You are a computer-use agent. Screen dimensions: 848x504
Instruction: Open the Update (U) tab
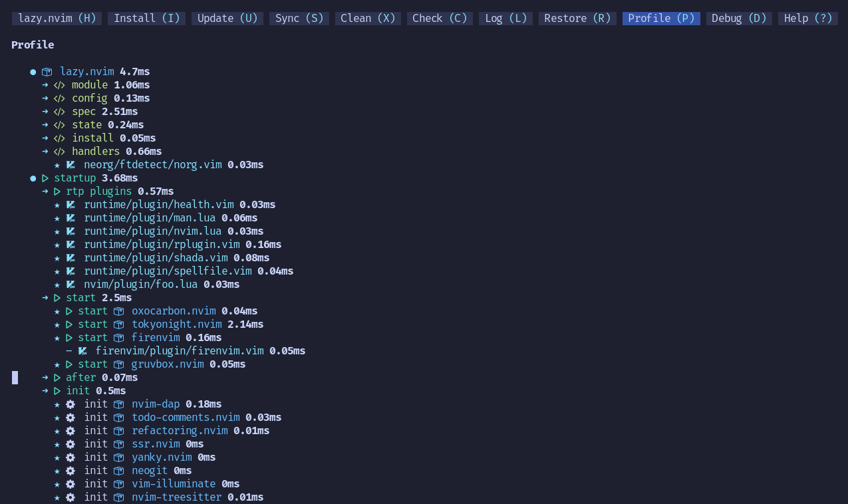pos(227,19)
